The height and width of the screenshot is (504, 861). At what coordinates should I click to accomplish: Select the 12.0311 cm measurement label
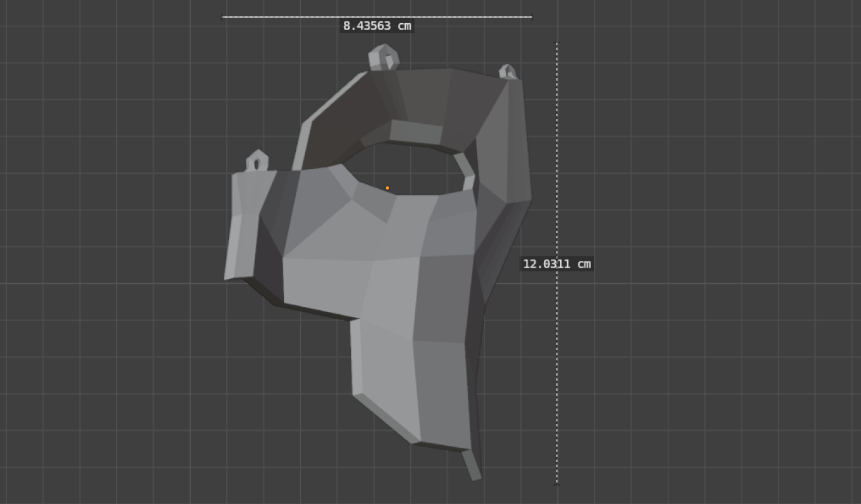tap(556, 264)
